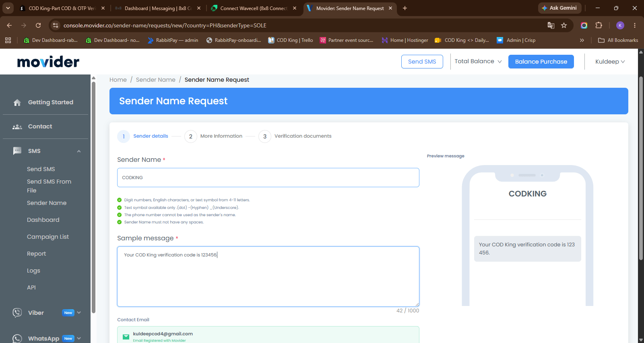This screenshot has width=644, height=343.
Task: Open a new browser tab
Action: [x=405, y=8]
